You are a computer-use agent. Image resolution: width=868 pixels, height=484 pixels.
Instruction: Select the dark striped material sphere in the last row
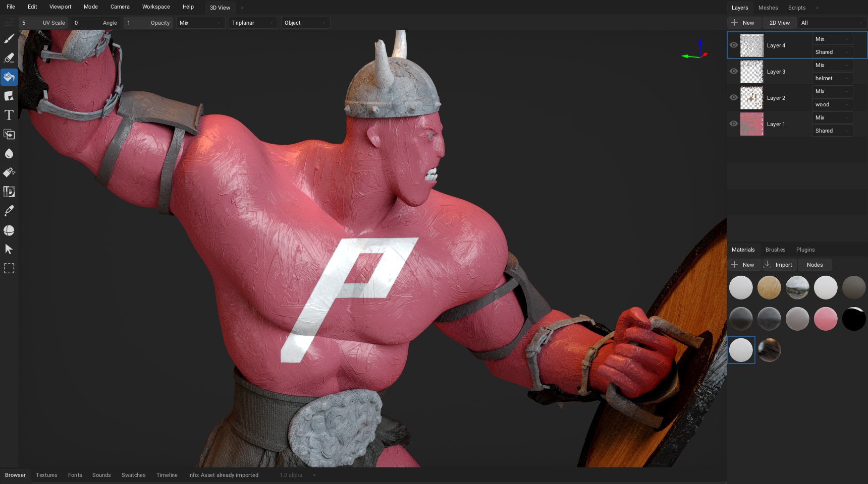[x=769, y=350]
